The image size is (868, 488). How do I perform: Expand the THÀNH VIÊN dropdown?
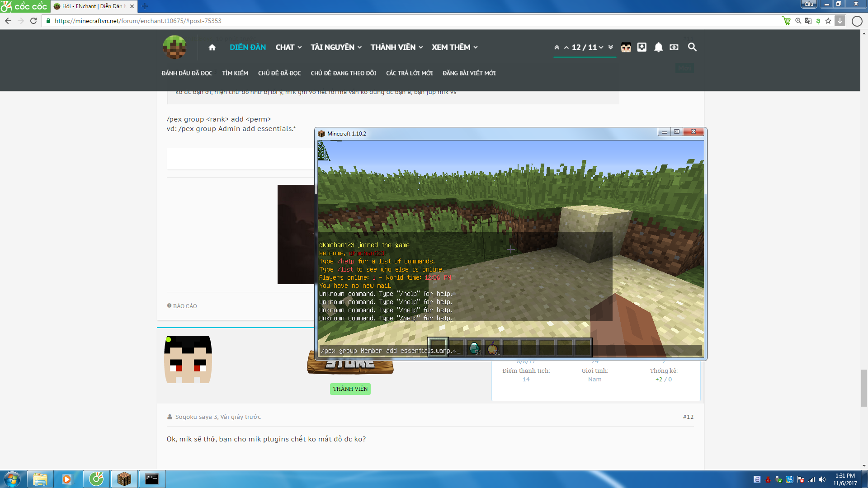pyautogui.click(x=396, y=47)
